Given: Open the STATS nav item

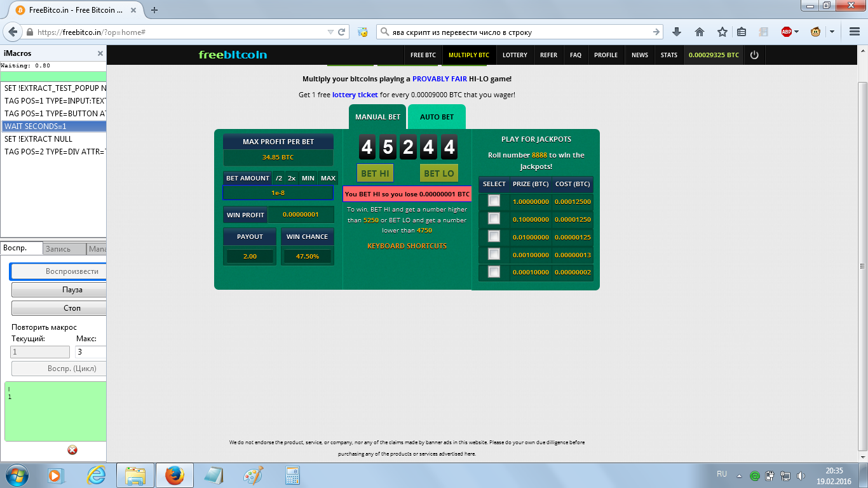Looking at the screenshot, I should point(669,55).
